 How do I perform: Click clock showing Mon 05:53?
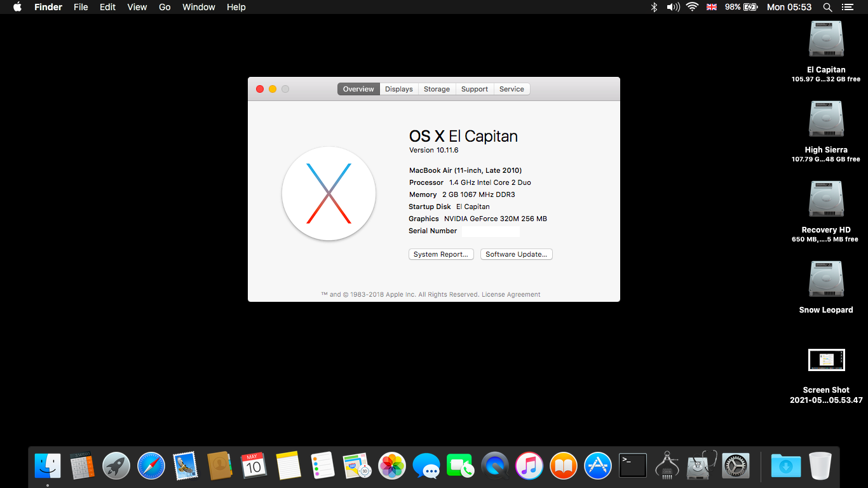click(789, 7)
